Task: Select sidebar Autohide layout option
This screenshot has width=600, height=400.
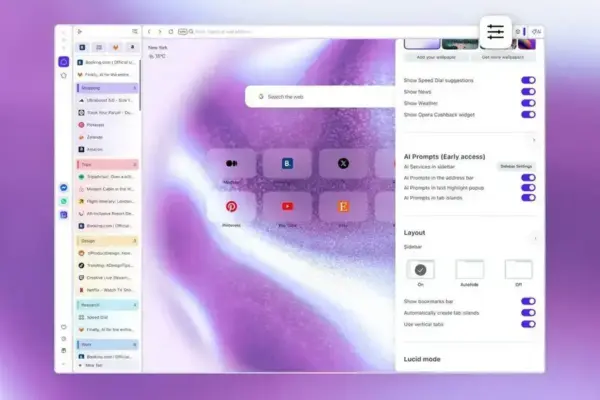Action: tap(470, 270)
